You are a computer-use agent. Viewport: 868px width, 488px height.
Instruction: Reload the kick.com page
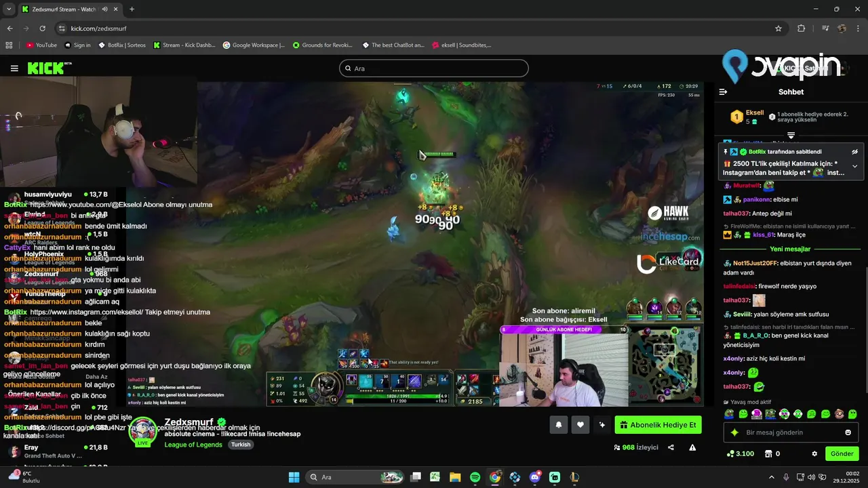42,28
